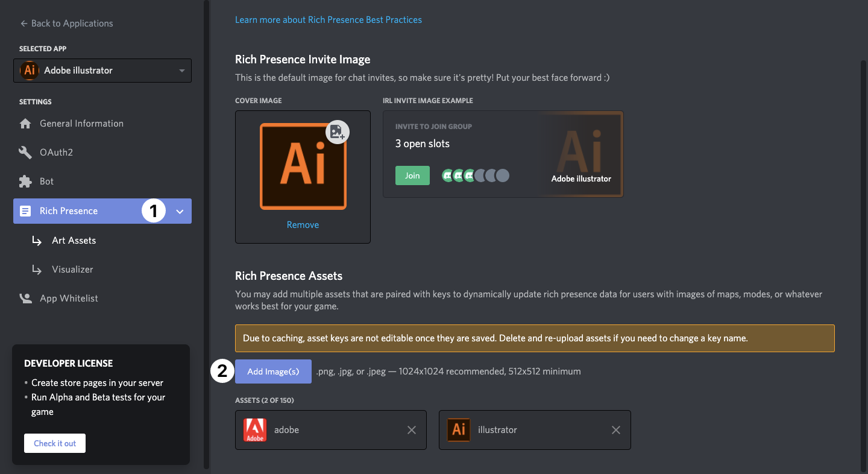The image size is (868, 474).
Task: Click the illustrator asset thumbnail icon
Action: 459,430
